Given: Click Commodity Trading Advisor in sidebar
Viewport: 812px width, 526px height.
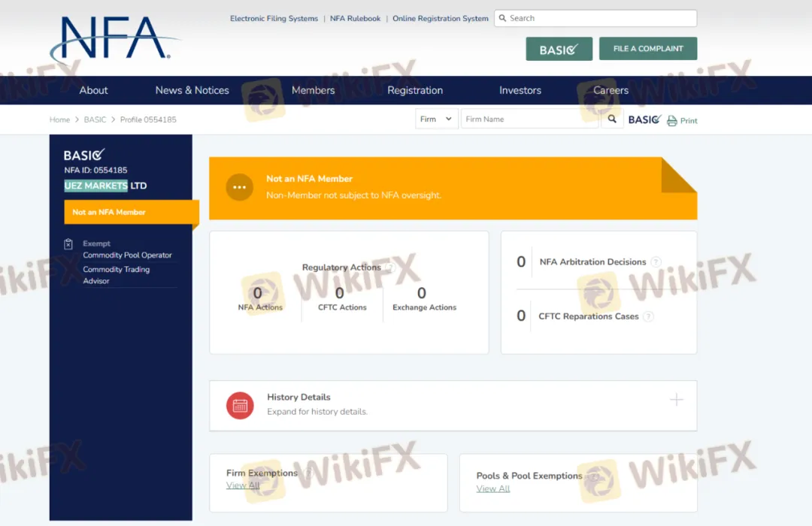Looking at the screenshot, I should tap(116, 275).
